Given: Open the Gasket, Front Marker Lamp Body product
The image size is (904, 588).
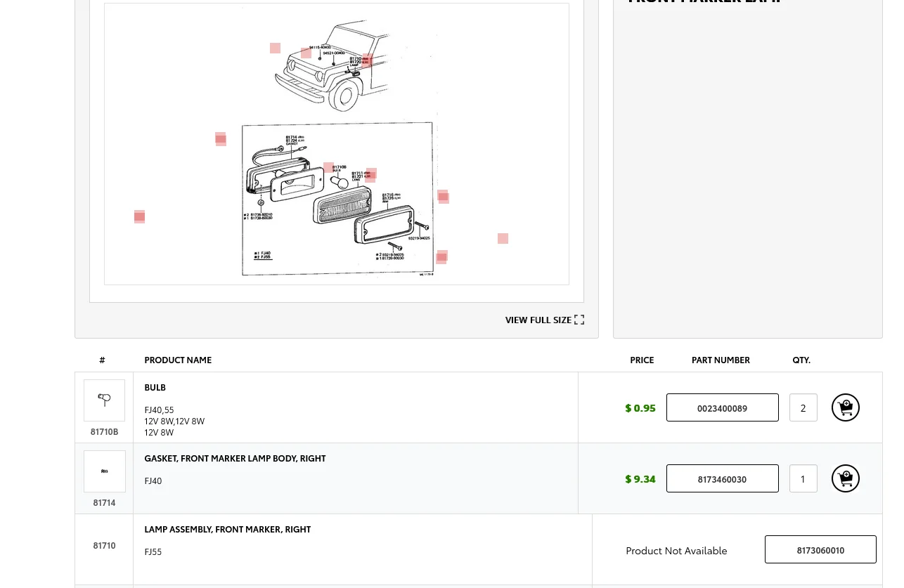Looking at the screenshot, I should coord(235,459).
